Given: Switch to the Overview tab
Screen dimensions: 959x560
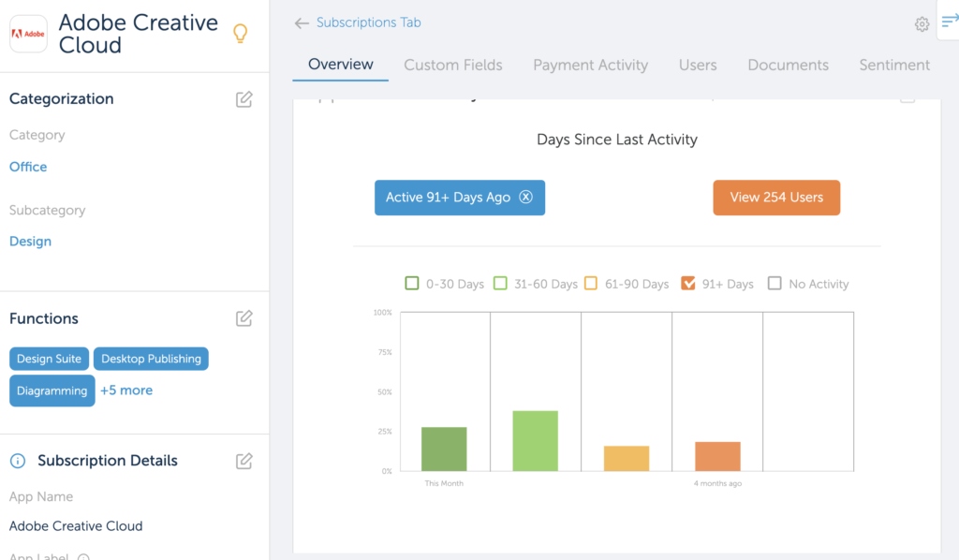Looking at the screenshot, I should (341, 65).
